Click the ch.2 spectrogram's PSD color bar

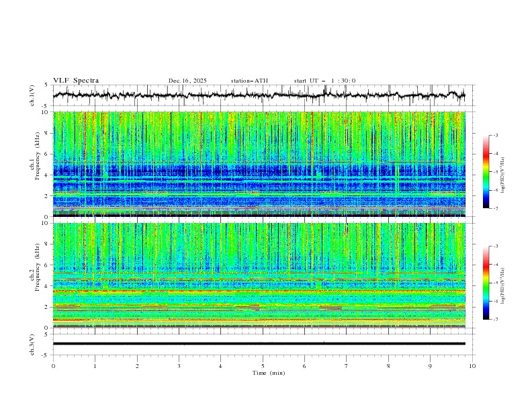(x=486, y=283)
